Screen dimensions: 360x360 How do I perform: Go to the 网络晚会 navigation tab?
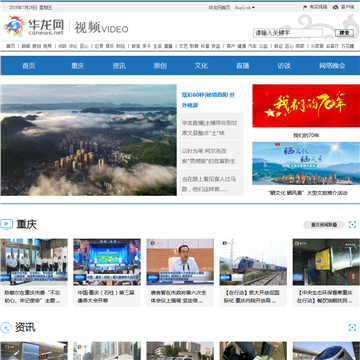(332, 66)
